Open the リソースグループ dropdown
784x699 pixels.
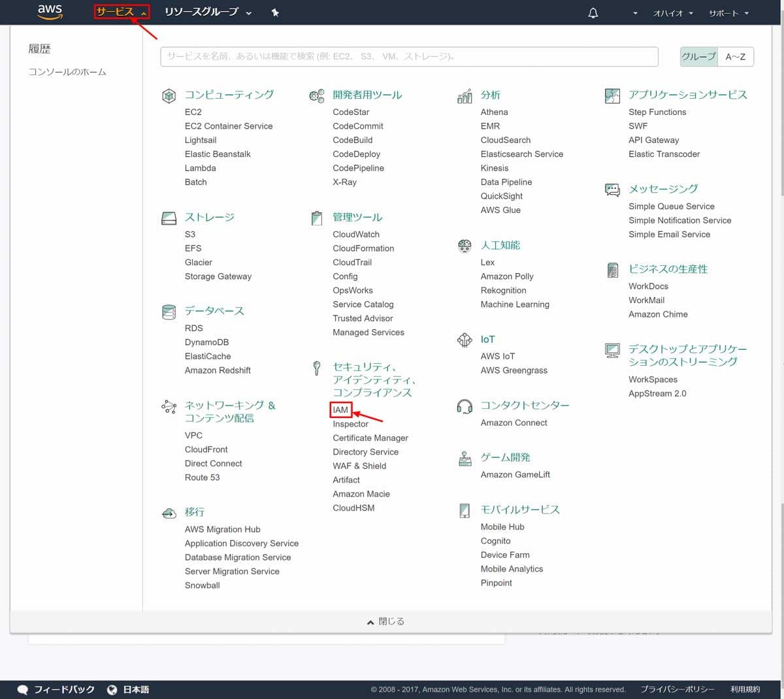(x=208, y=12)
